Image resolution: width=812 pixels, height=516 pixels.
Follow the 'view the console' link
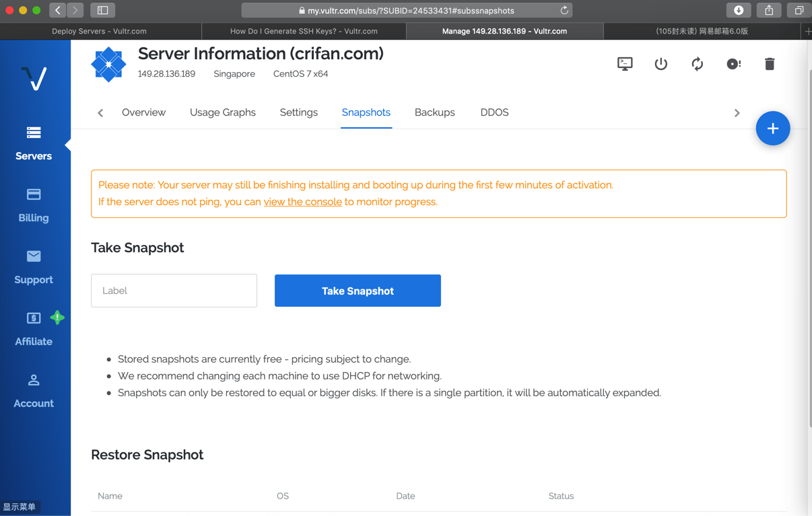click(x=302, y=202)
